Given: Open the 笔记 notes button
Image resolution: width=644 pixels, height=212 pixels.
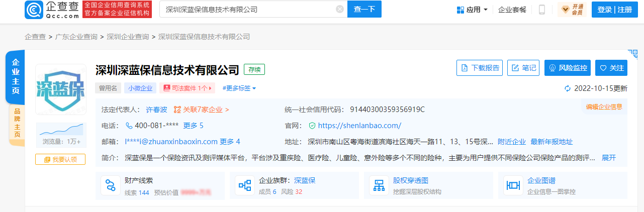Looking at the screenshot, I should [524, 68].
